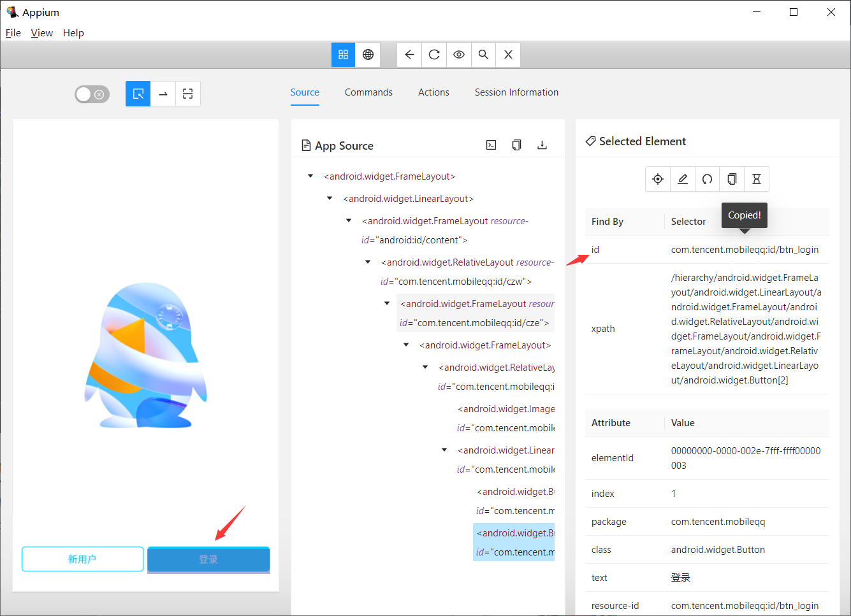The image size is (851, 616).
Task: Switch to the Actions tab
Action: 433,92
